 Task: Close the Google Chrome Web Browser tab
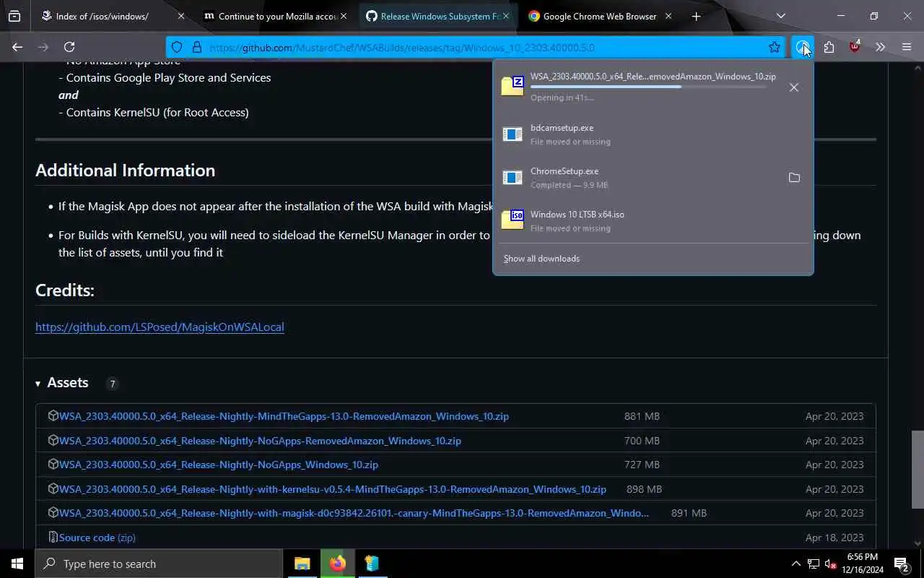(x=668, y=16)
